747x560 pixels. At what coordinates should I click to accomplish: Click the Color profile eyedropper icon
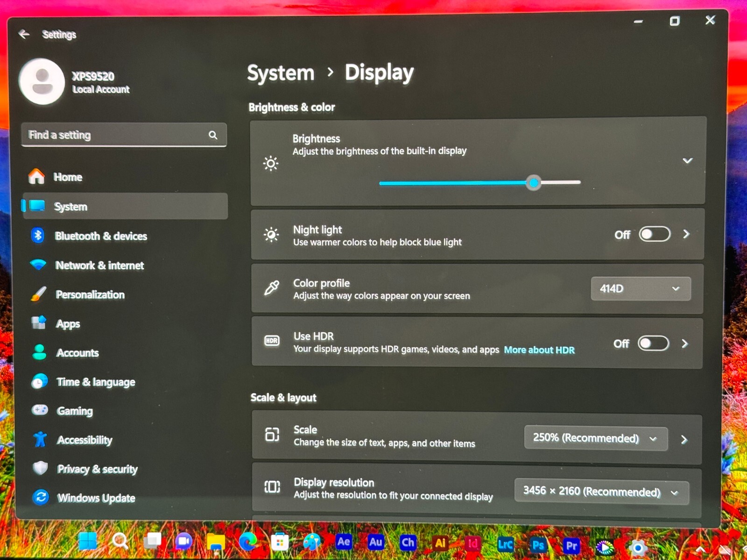[272, 288]
